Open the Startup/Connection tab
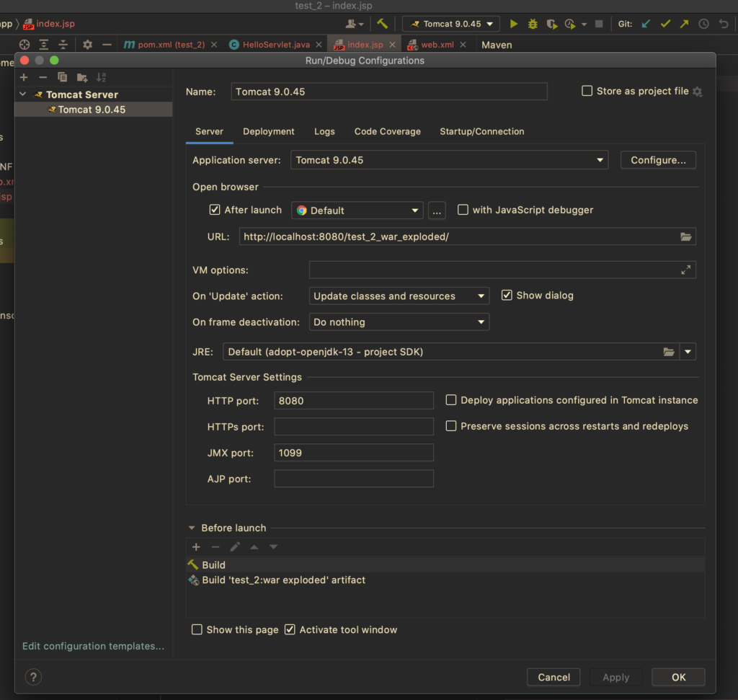 pos(481,131)
